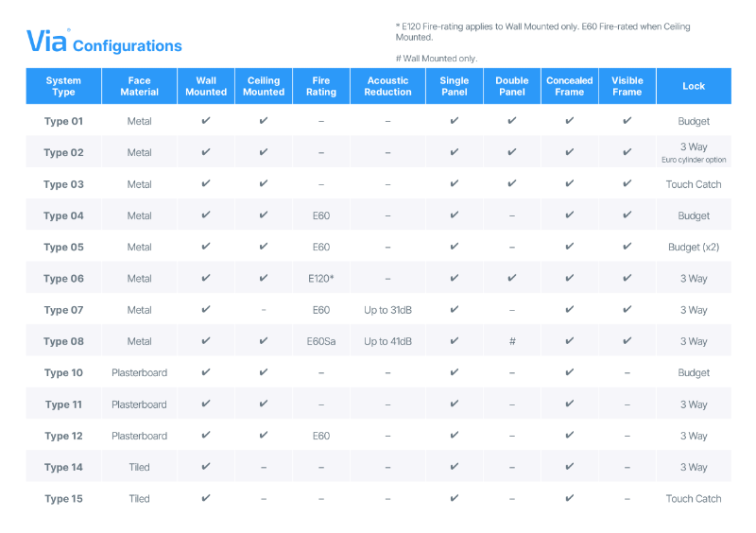Click the Up to 31dB acoustic value
The image size is (756, 533).
pos(387,310)
